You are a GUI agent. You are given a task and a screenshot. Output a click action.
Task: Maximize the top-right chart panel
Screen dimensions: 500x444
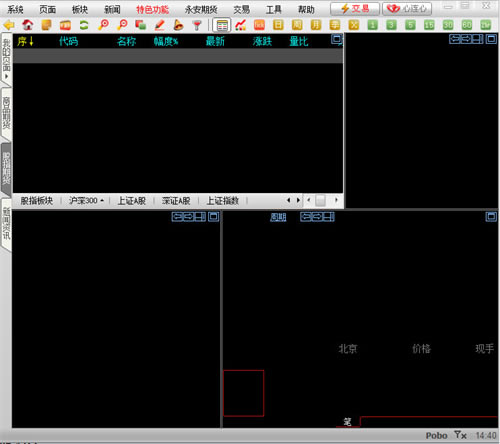pyautogui.click(x=491, y=39)
